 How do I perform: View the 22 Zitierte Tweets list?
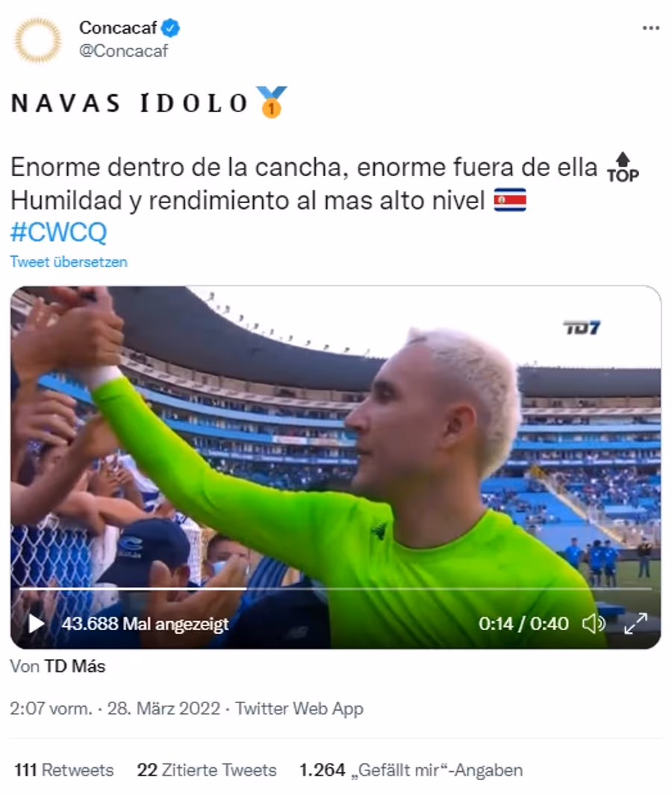pos(207,770)
